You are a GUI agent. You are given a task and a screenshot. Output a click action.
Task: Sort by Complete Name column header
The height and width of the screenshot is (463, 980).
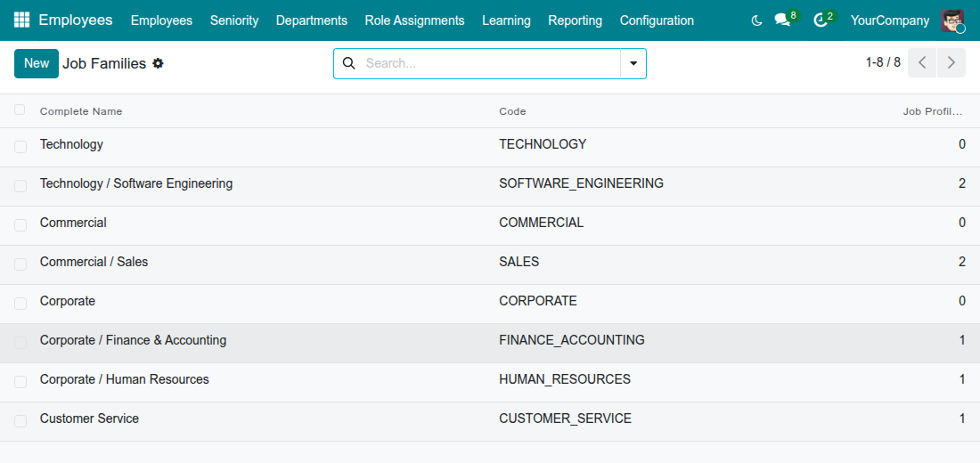tap(81, 111)
